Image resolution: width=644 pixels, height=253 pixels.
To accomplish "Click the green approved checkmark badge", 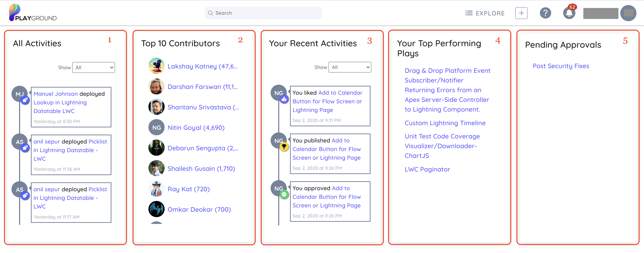I will click(284, 194).
